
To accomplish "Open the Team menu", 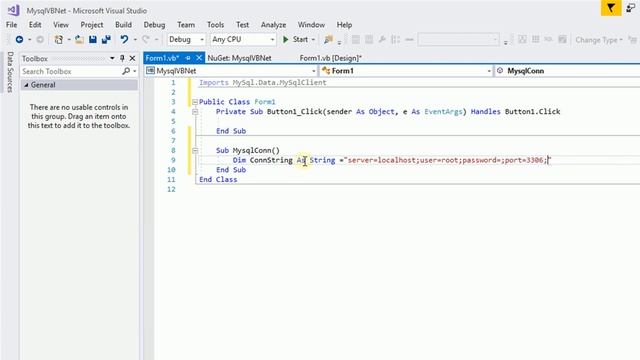I will point(186,25).
